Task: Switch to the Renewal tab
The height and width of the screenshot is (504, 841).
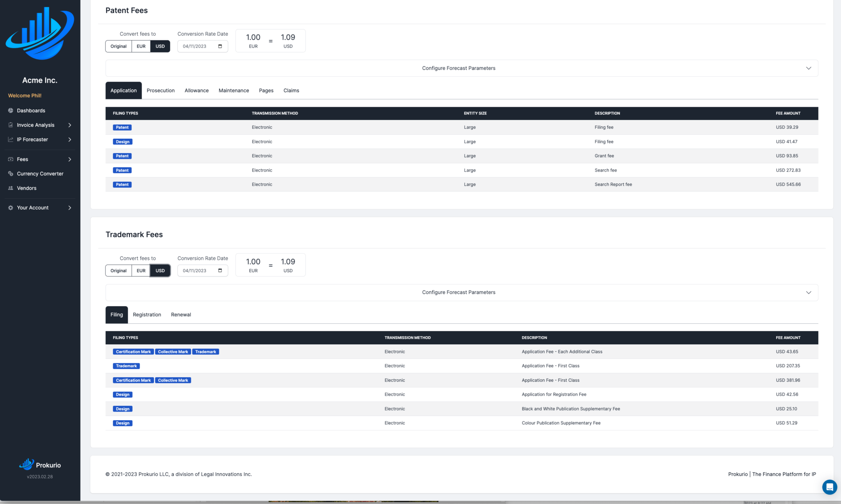Action: point(181,314)
